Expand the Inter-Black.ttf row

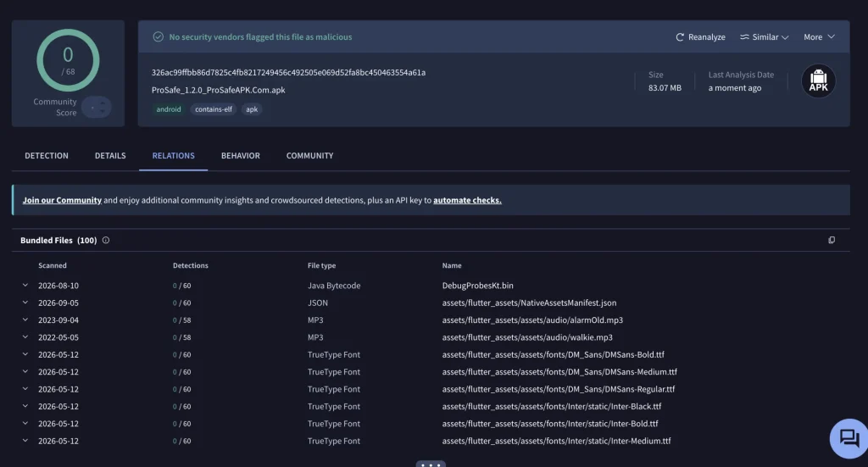coord(25,406)
